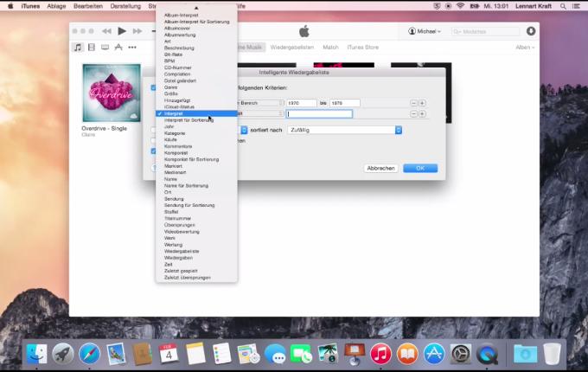Viewport: 588px width, 372px height.
Task: Click the empty Interpret value text field
Action: 319,113
